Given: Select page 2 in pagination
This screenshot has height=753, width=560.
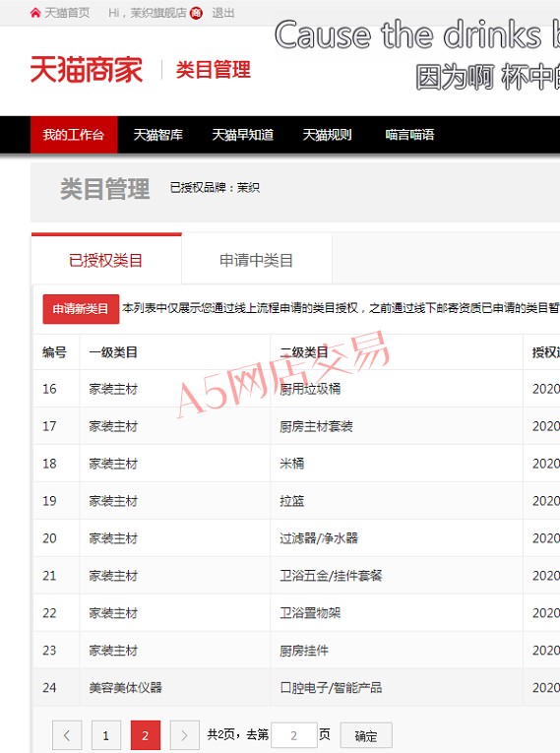Looking at the screenshot, I should pyautogui.click(x=145, y=735).
